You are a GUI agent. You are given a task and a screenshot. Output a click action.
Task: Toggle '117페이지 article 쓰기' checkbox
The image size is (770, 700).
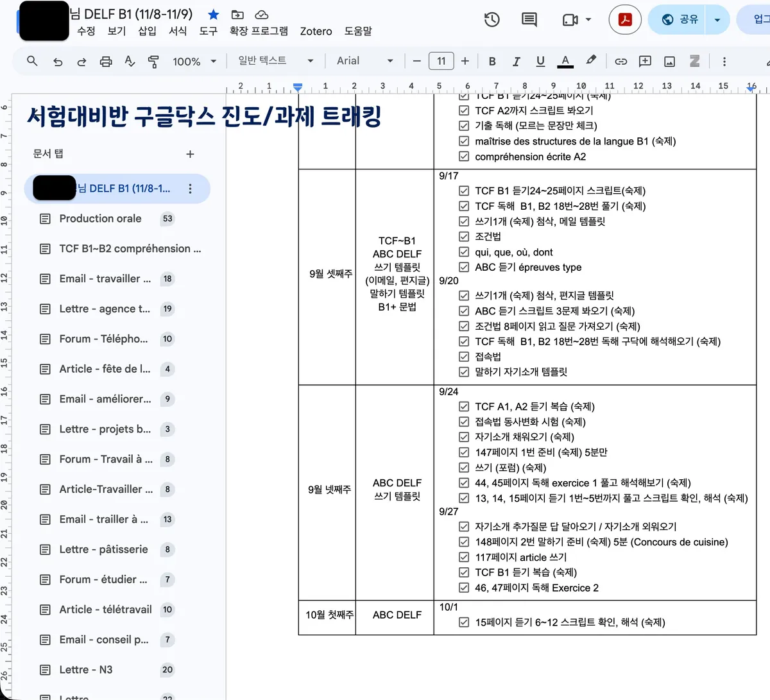point(464,557)
